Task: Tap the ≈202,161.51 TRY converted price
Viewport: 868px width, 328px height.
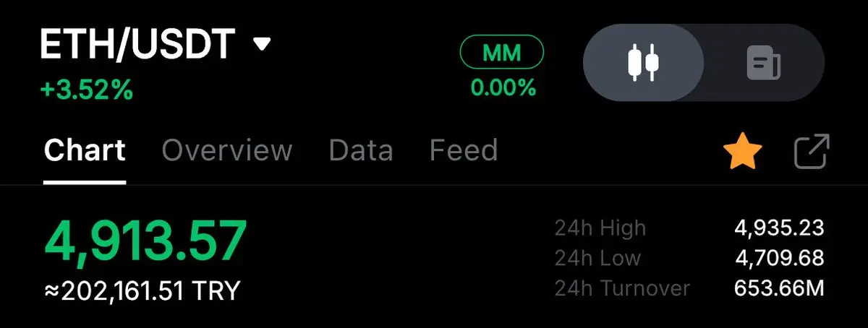Action: 142,291
